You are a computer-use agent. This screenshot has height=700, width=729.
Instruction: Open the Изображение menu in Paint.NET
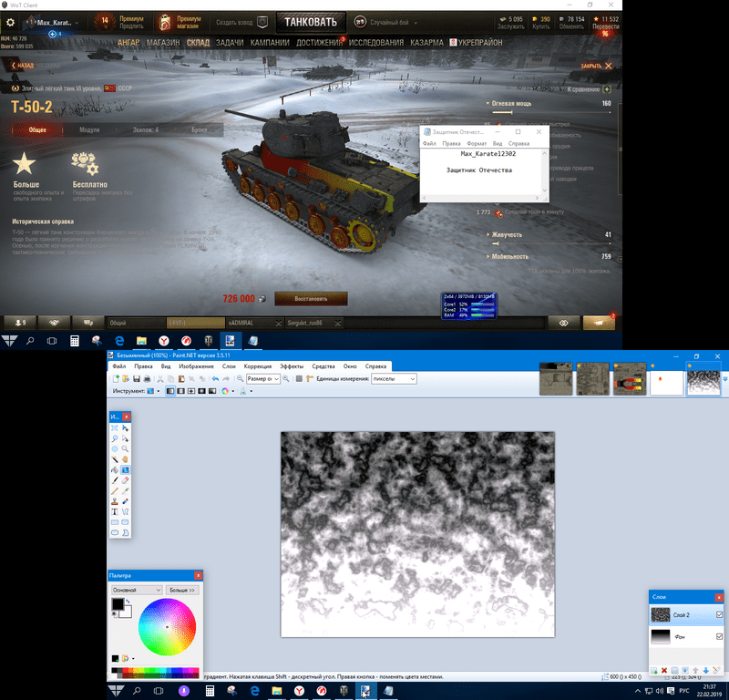tap(196, 366)
